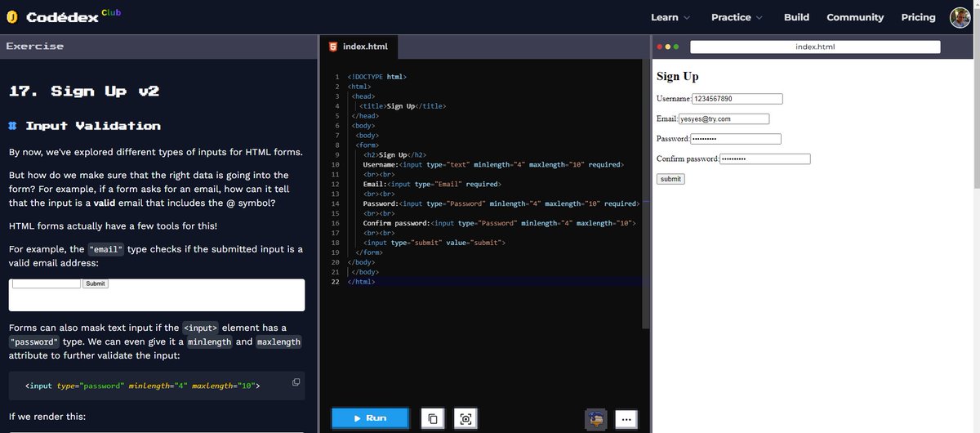
Task: Click code line 12 Email input
Action: click(x=431, y=185)
